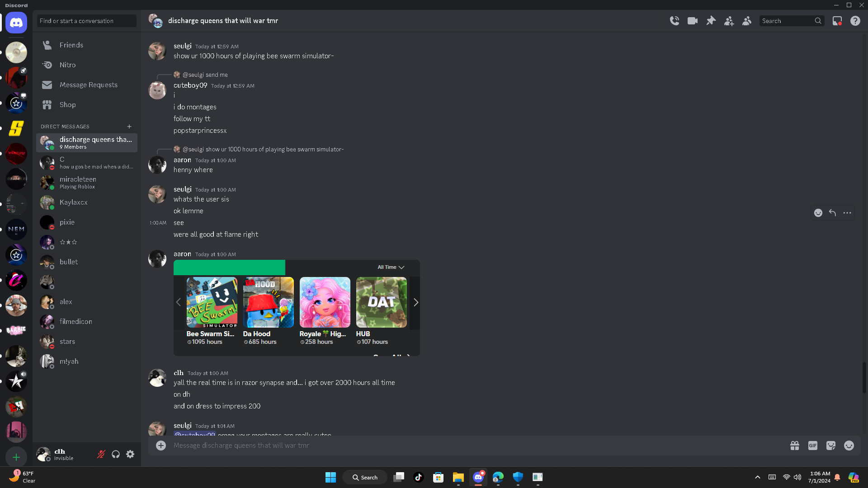Open Microsoft Store from the taskbar
Screen dimensions: 868x488
click(439, 477)
